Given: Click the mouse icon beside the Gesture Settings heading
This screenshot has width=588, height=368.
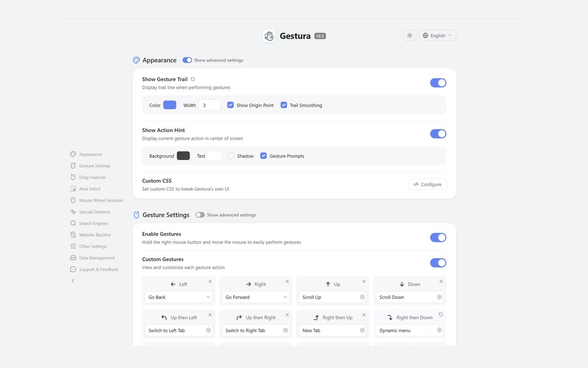Looking at the screenshot, I should pos(136,215).
